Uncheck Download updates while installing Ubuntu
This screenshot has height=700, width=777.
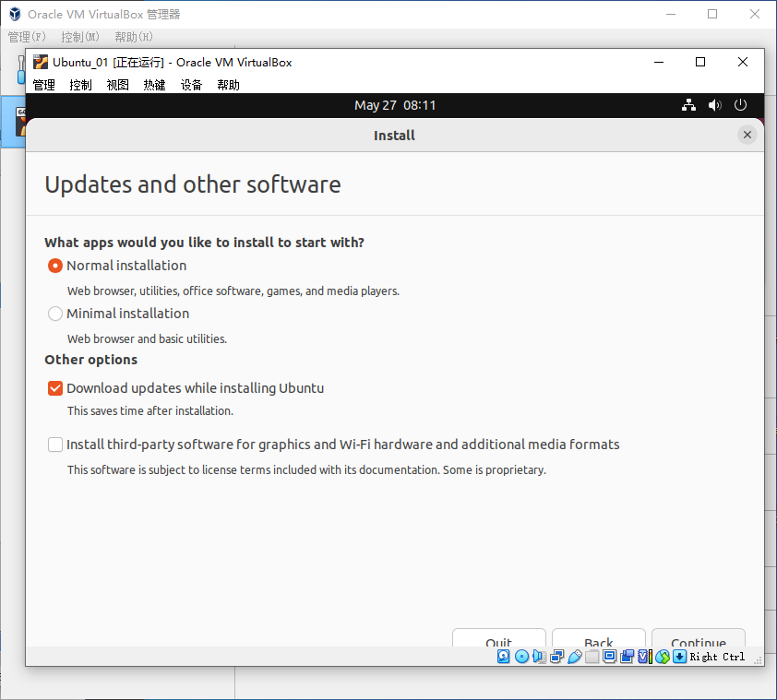(55, 388)
